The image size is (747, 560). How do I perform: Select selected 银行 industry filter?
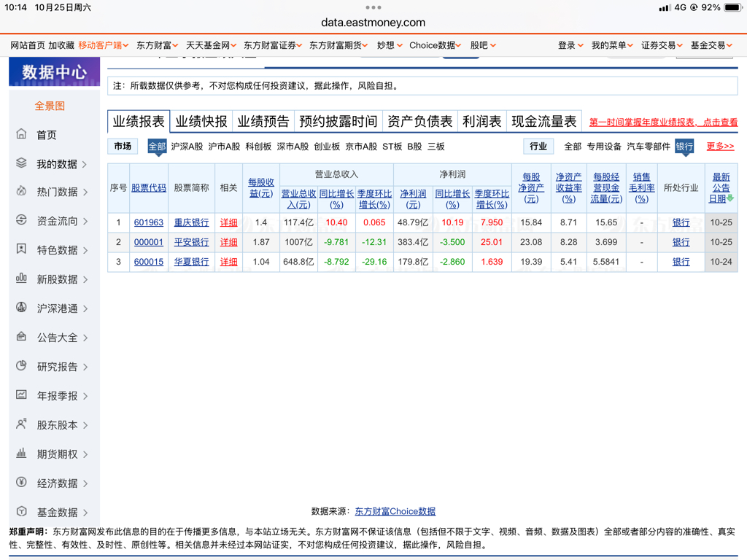[x=684, y=146]
